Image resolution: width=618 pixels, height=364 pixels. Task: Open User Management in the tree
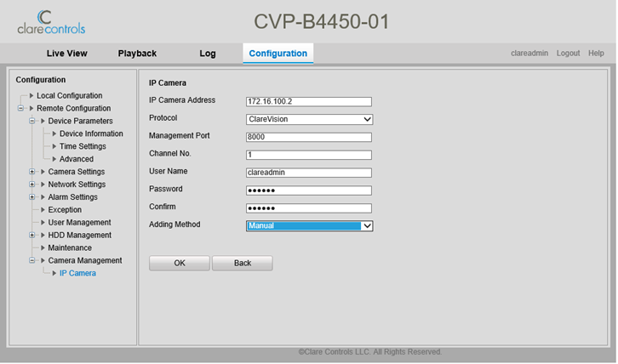click(80, 223)
